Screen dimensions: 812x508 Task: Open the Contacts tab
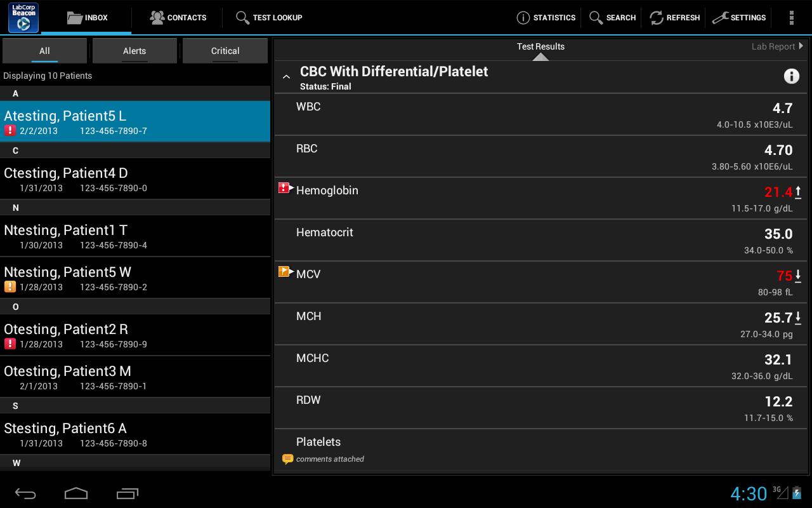pos(178,18)
